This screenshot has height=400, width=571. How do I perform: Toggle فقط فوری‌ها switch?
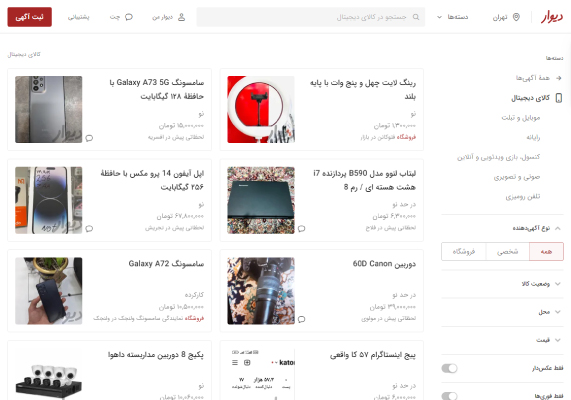(x=449, y=396)
